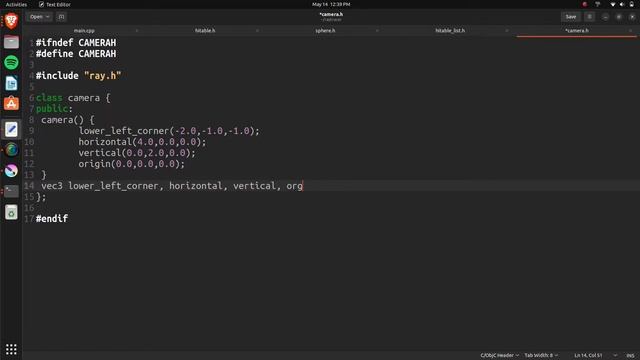Open Files manager in the dock

tap(11, 42)
